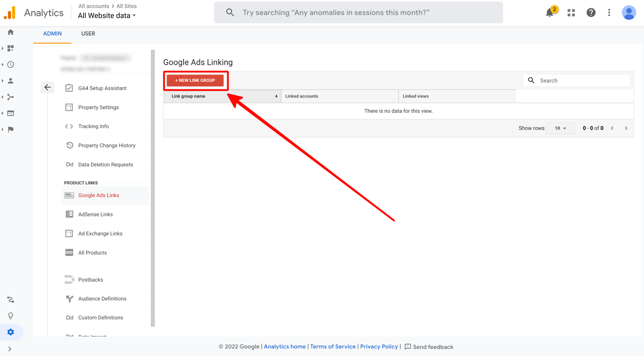
Task: Expand Conversions arrow in sidebar
Action: coord(2,129)
